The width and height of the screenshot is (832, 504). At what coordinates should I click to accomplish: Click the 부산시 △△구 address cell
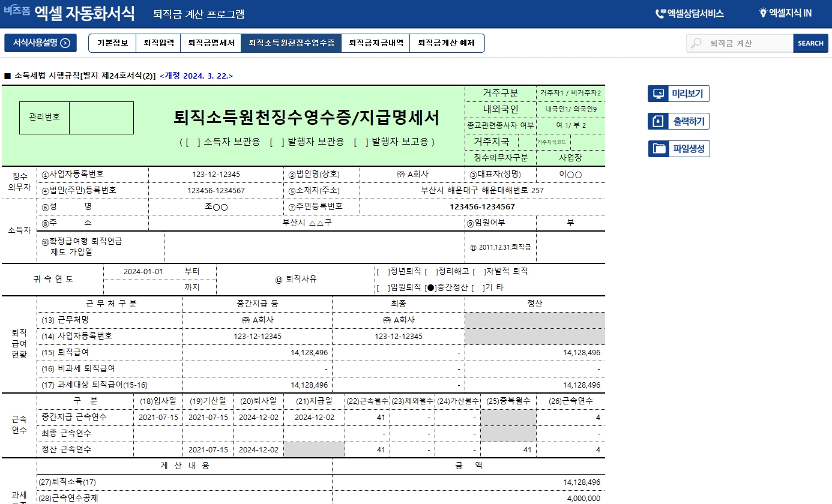click(307, 223)
